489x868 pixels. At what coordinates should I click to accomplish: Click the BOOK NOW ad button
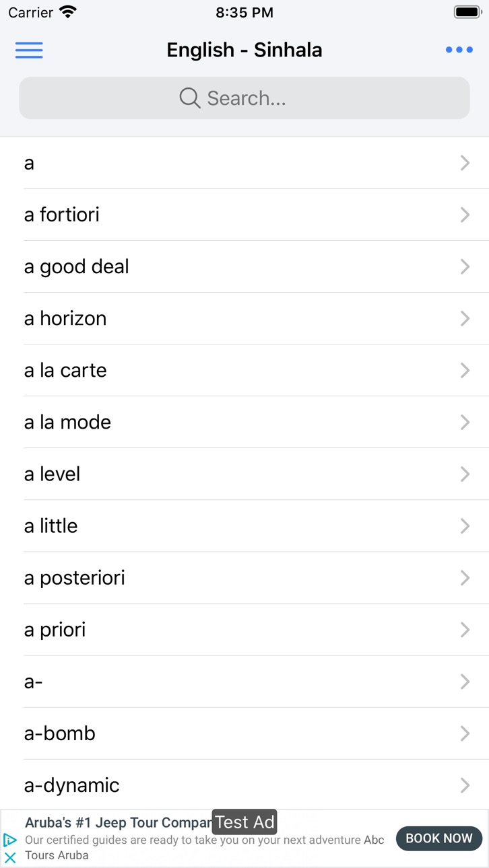coord(439,838)
